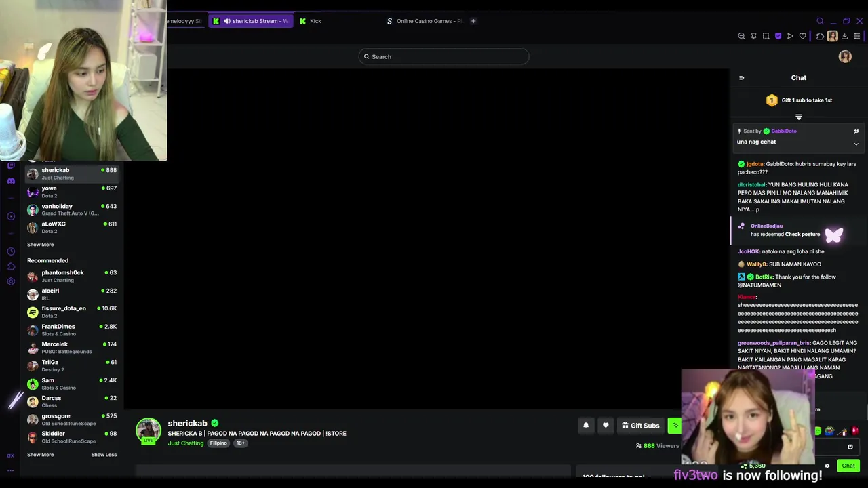Click the notification bell button

(x=586, y=426)
